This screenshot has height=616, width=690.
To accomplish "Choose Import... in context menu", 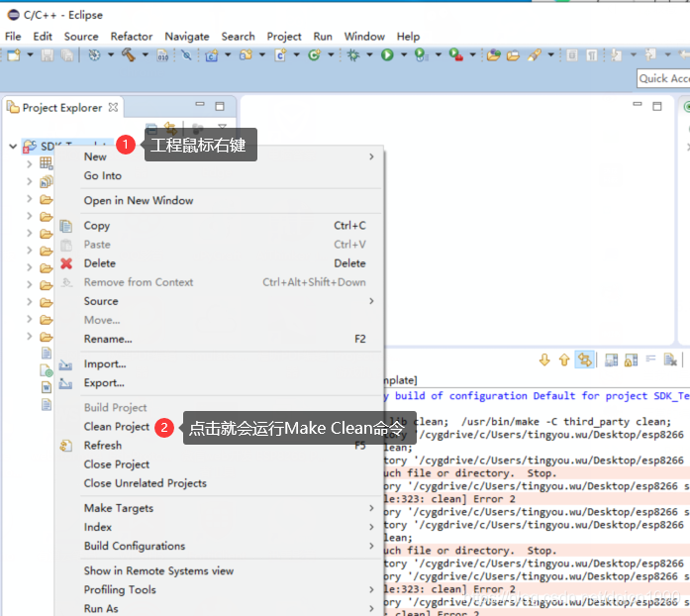I will tap(105, 364).
